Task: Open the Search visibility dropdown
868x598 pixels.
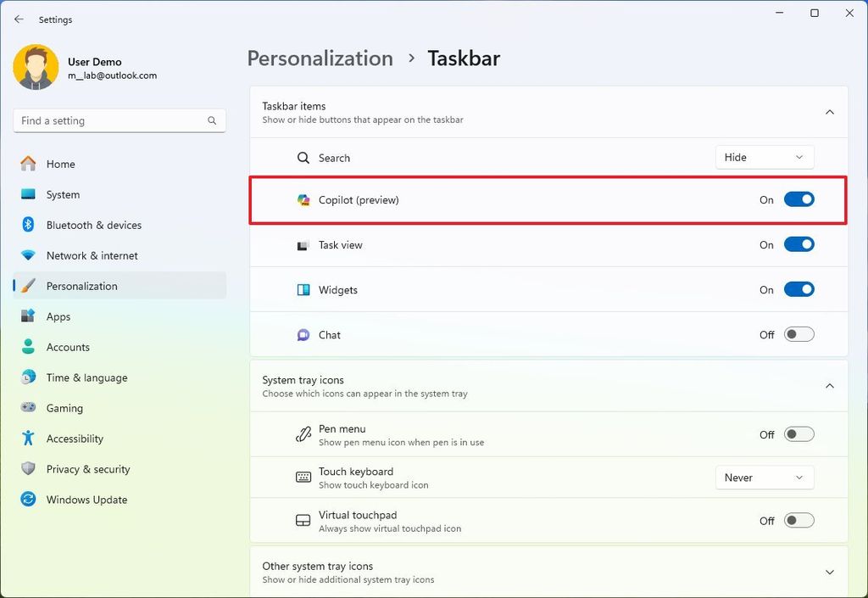Action: 764,157
